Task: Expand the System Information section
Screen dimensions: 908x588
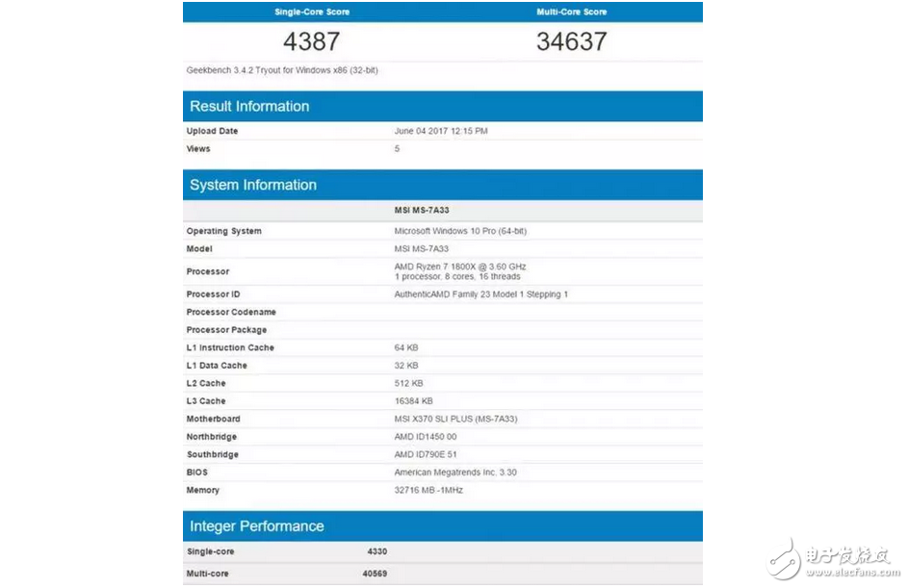Action: point(253,185)
